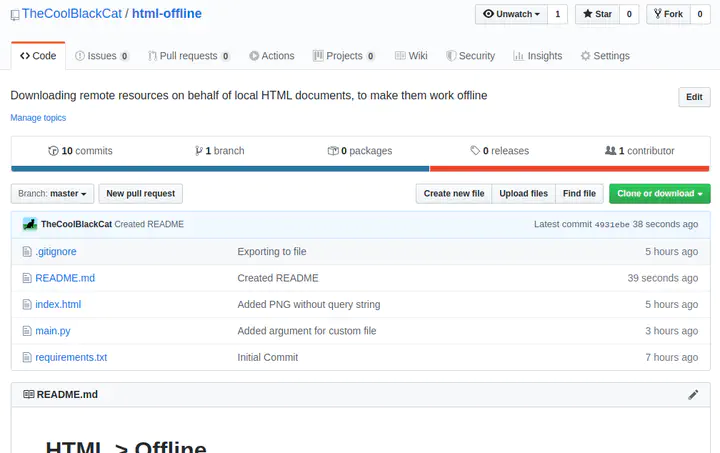This screenshot has width=720, height=453.
Task: Open the .gitignore file
Action: (56, 252)
